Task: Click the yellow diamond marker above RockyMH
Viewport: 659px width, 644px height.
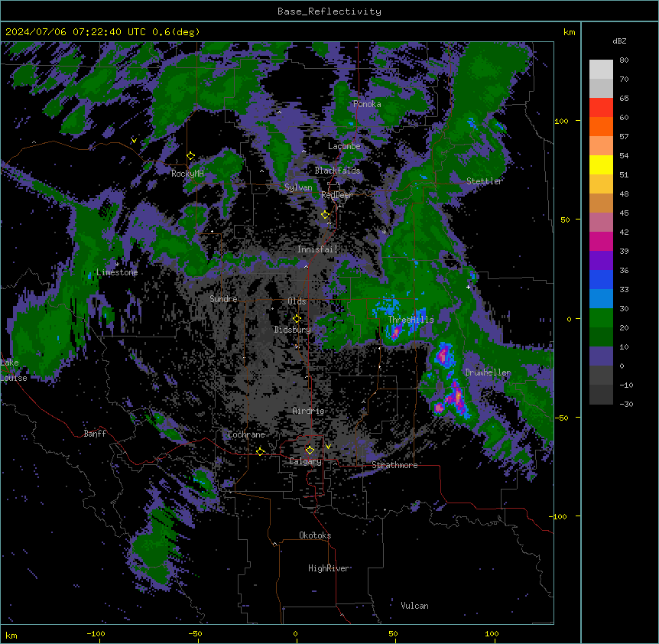Action: [x=191, y=156]
